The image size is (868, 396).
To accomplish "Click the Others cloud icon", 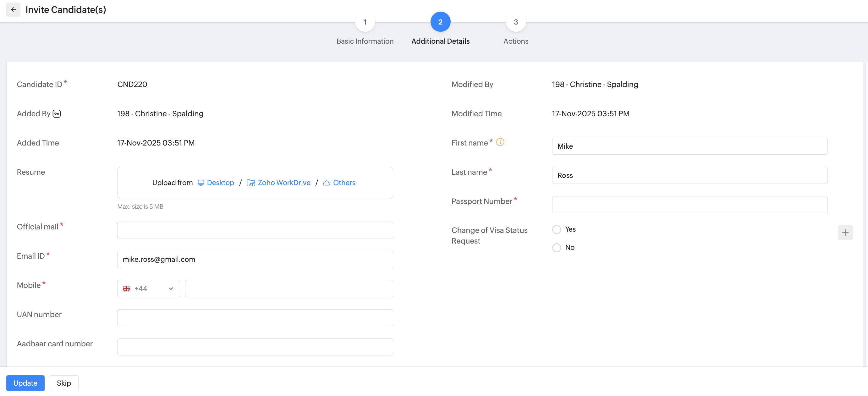I will pos(327,183).
